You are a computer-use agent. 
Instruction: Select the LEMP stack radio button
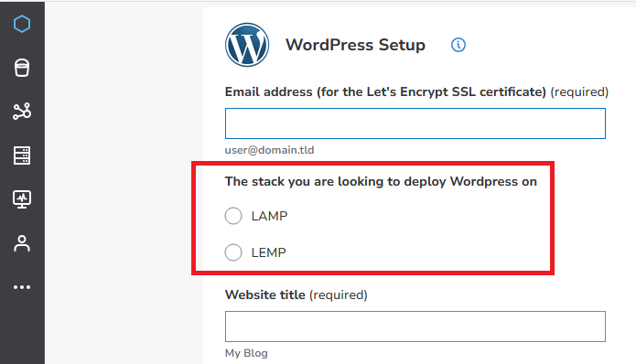[233, 252]
